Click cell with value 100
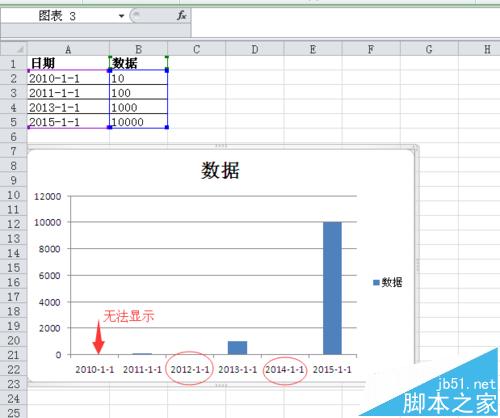This screenshot has height=418, width=500. (x=138, y=93)
